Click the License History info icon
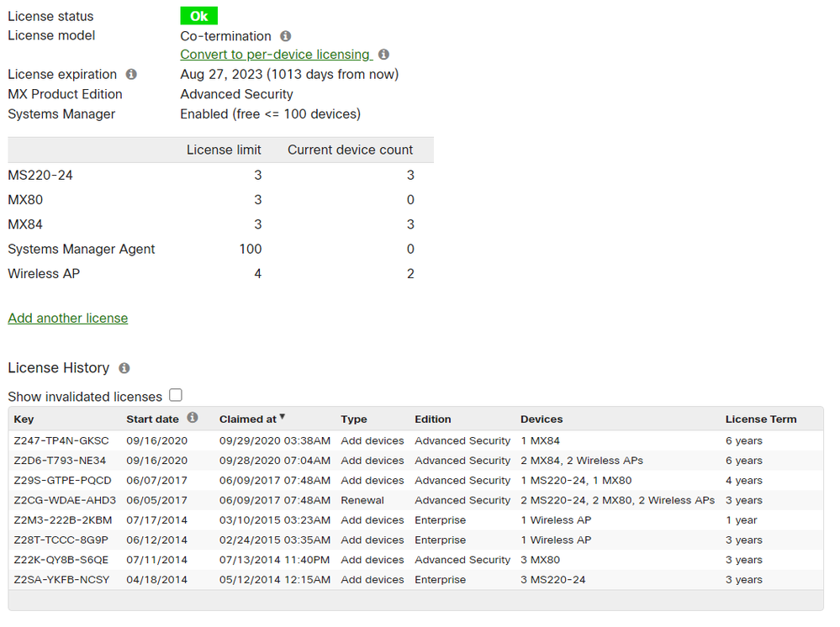 click(124, 368)
